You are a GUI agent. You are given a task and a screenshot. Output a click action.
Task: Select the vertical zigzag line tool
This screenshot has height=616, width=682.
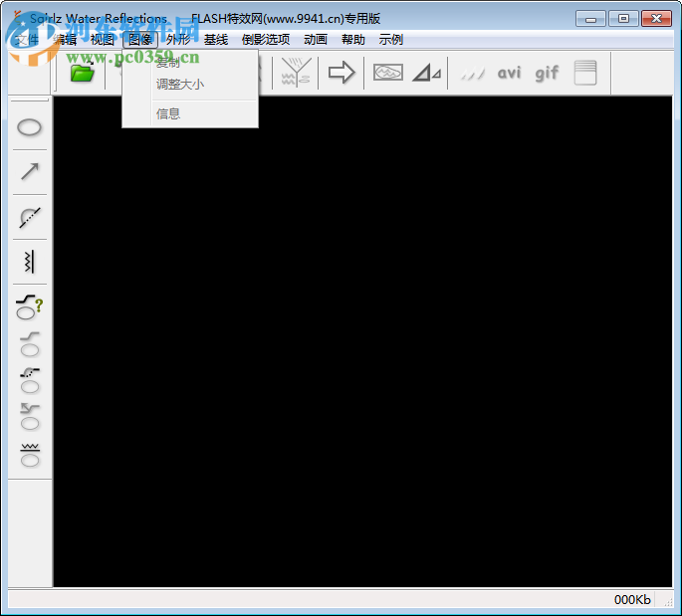pyautogui.click(x=29, y=262)
